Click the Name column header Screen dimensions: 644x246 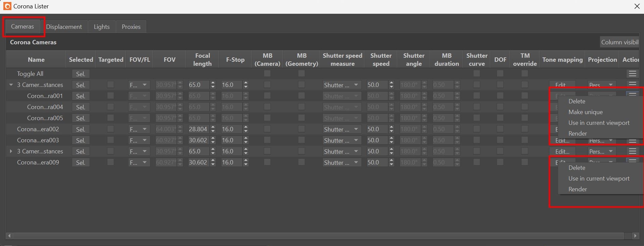36,59
